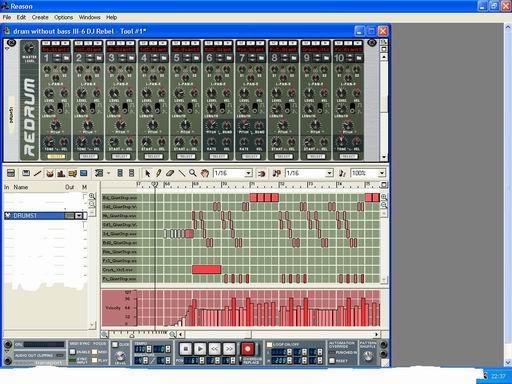512x384 pixels.
Task: Toggle MIDI focus
Action: [x=95, y=352]
